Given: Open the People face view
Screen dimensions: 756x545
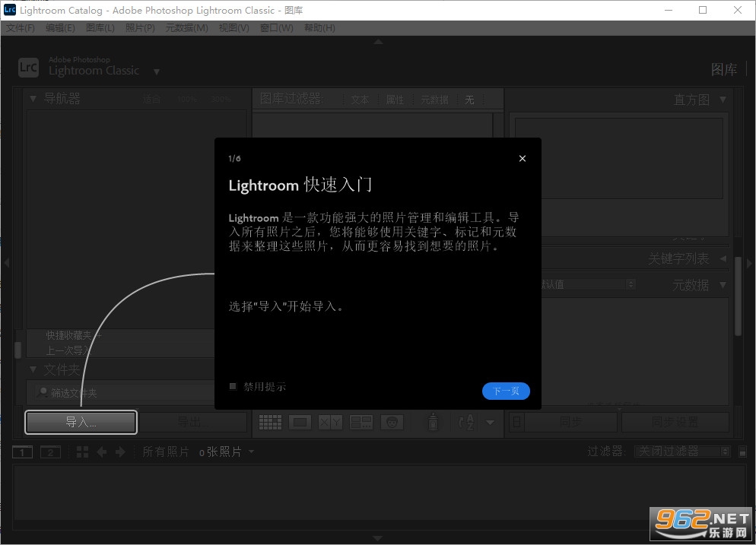Looking at the screenshot, I should pyautogui.click(x=392, y=422).
